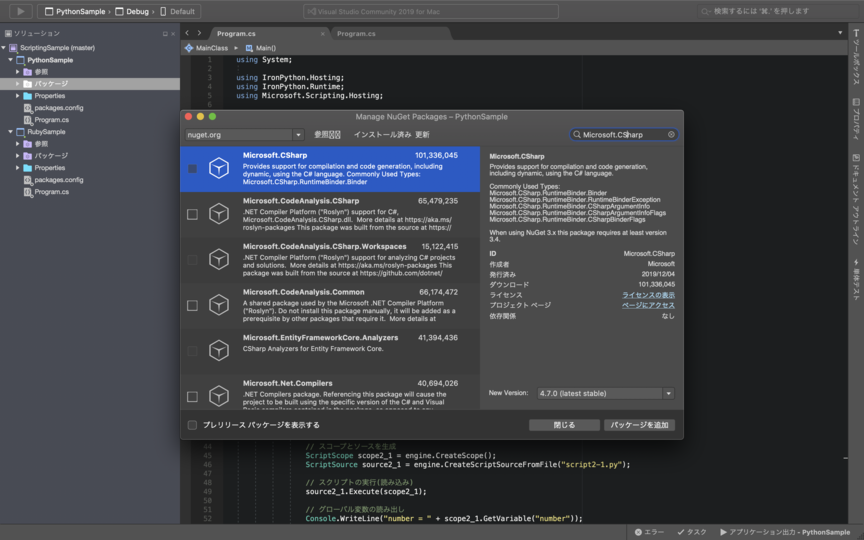Click RubySample's Program.cs file icon

coord(28,192)
